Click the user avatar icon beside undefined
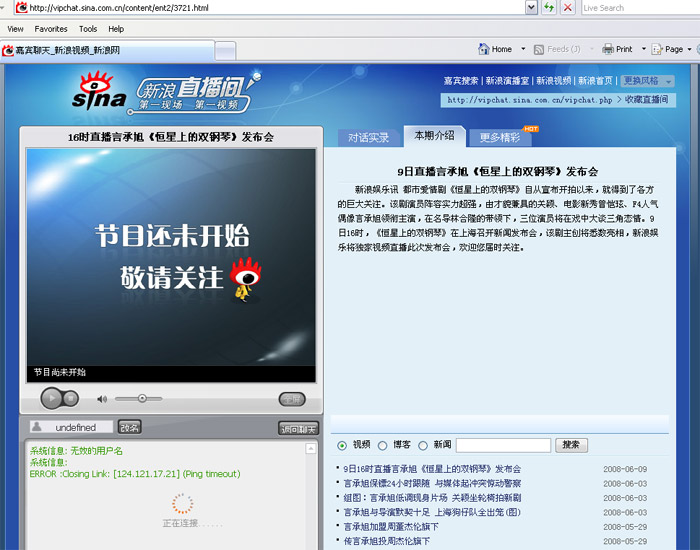This screenshot has width=700, height=550. 37,426
